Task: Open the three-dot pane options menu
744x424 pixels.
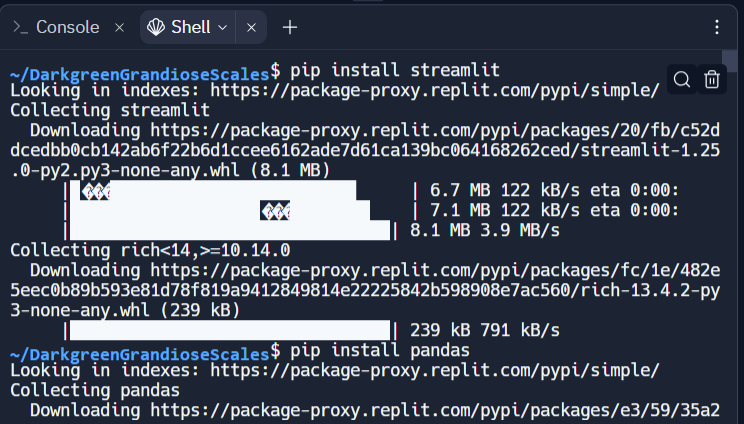Action: click(718, 27)
